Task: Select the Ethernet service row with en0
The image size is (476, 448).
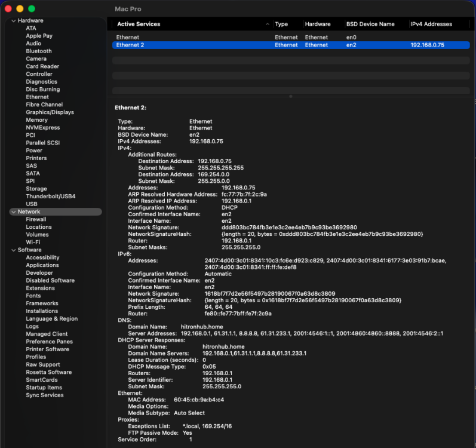Action: coord(291,37)
